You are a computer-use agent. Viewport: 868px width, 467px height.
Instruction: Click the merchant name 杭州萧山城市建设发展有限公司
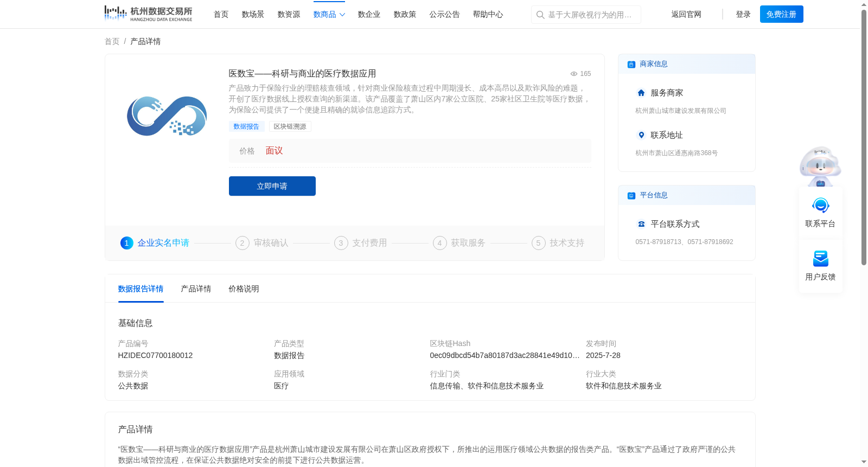(x=681, y=111)
